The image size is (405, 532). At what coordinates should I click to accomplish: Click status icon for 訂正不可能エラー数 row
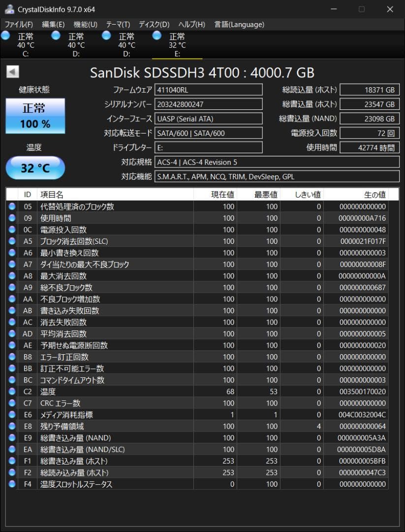click(x=12, y=368)
